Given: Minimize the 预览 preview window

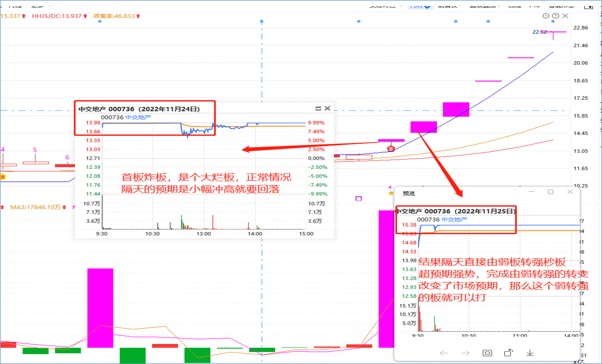Looking at the screenshot, I should click(531, 192).
